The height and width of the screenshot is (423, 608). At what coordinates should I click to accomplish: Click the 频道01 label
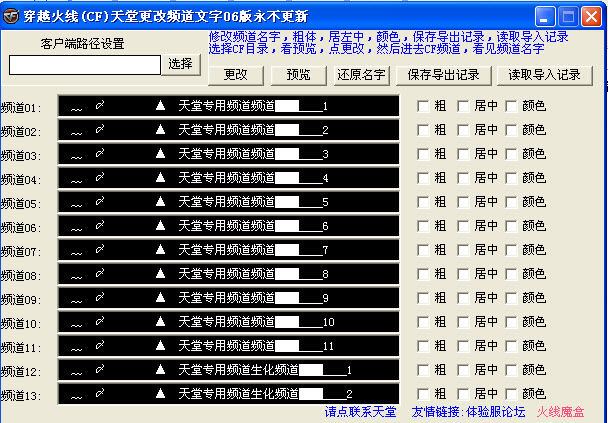21,108
